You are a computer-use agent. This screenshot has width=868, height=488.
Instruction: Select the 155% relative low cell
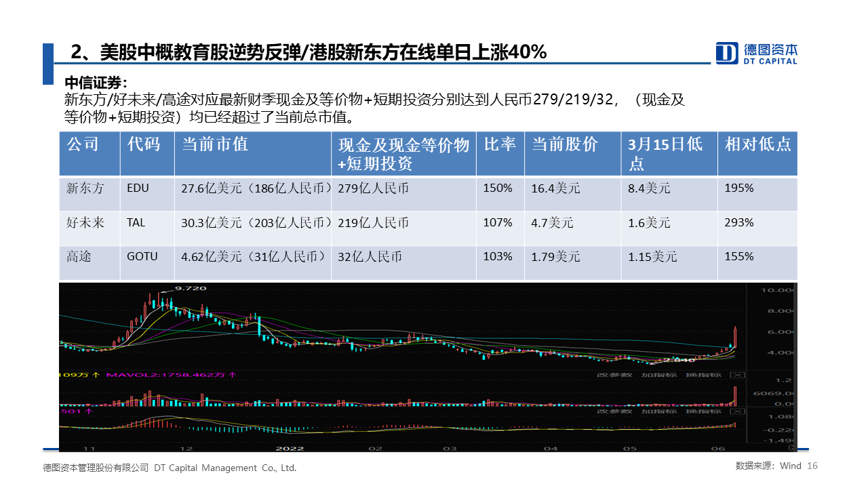[x=757, y=262]
